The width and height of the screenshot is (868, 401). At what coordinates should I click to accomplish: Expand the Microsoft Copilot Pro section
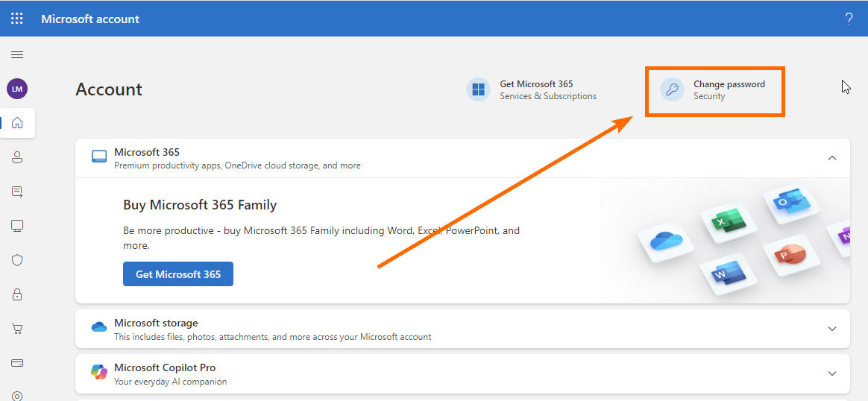(x=832, y=373)
